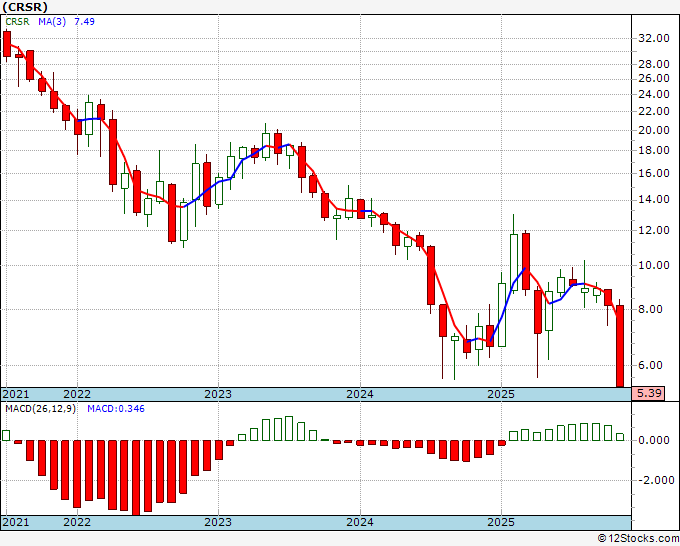
Task: Click the 16.00 price axis label
Action: point(654,173)
